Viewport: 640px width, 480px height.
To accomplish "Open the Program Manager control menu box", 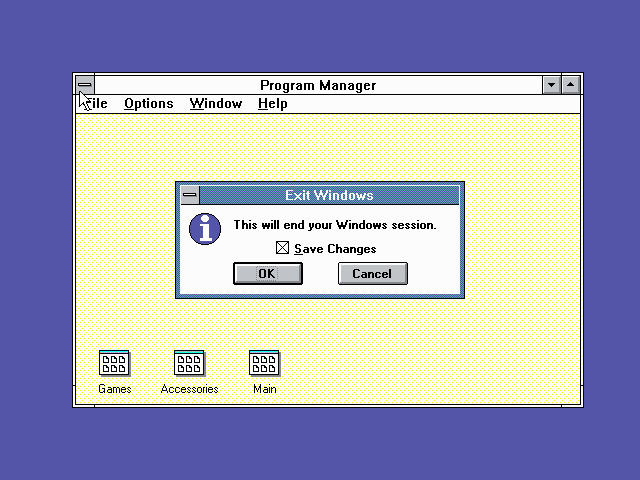I will pos(85,85).
